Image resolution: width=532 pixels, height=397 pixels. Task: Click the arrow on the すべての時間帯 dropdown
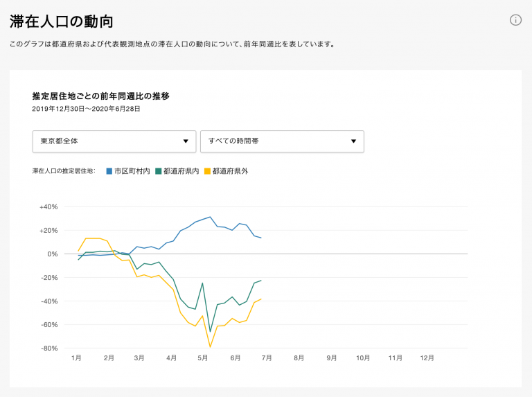pyautogui.click(x=353, y=141)
